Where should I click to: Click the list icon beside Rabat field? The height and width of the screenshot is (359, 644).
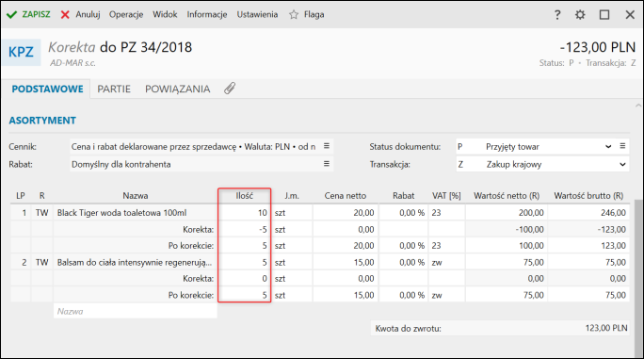[x=327, y=164]
